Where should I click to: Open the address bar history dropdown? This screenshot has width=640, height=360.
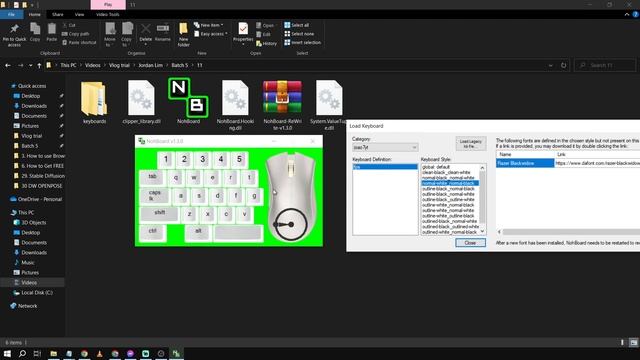[x=550, y=65]
